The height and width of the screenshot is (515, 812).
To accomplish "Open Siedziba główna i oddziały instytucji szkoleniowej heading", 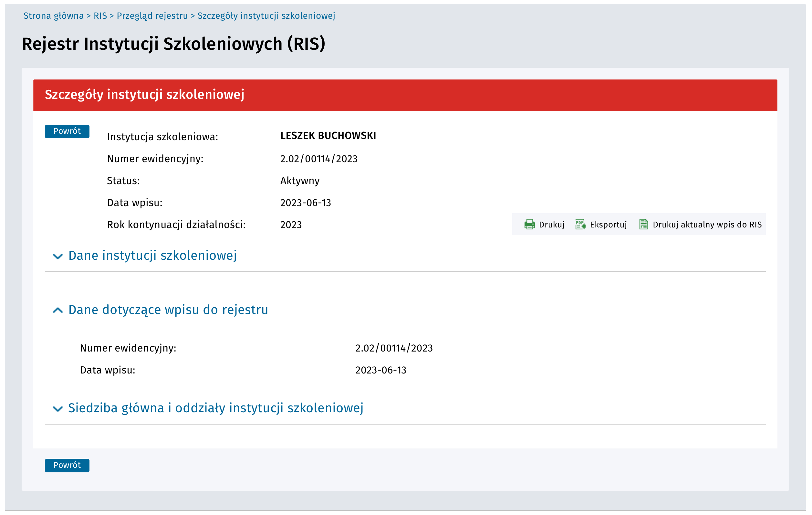I will point(215,408).
